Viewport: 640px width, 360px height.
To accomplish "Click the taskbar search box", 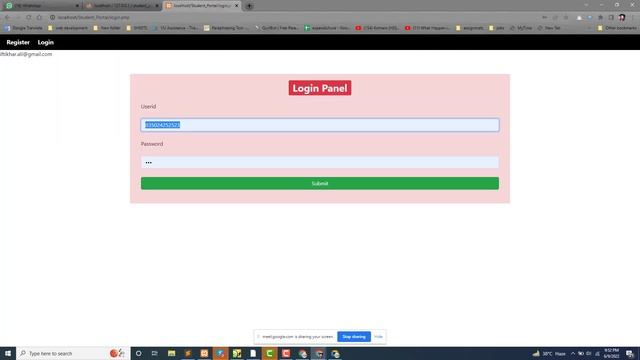I will (73, 353).
